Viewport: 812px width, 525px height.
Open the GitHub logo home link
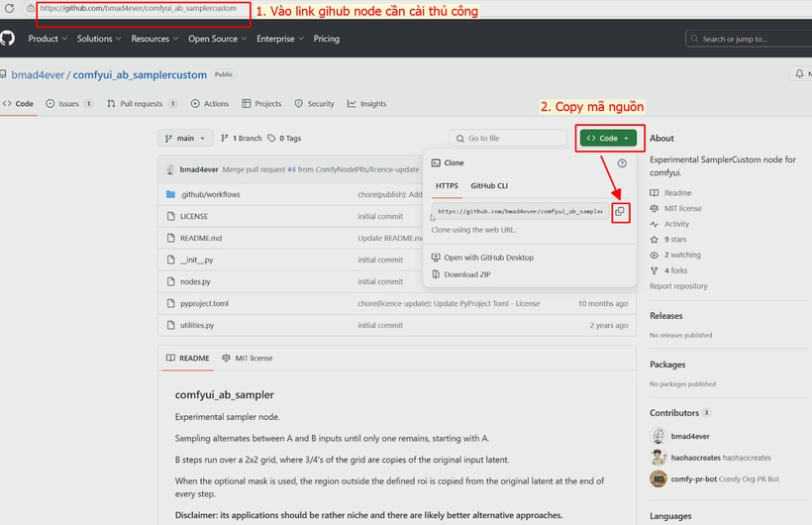(x=7, y=39)
